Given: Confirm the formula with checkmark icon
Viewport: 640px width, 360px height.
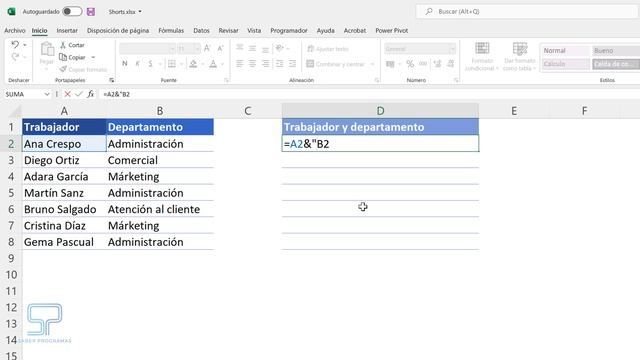Looking at the screenshot, I should [x=79, y=94].
